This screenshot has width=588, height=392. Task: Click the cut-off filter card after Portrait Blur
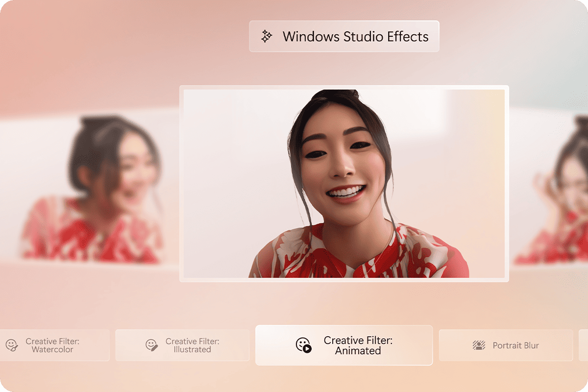pos(583,345)
